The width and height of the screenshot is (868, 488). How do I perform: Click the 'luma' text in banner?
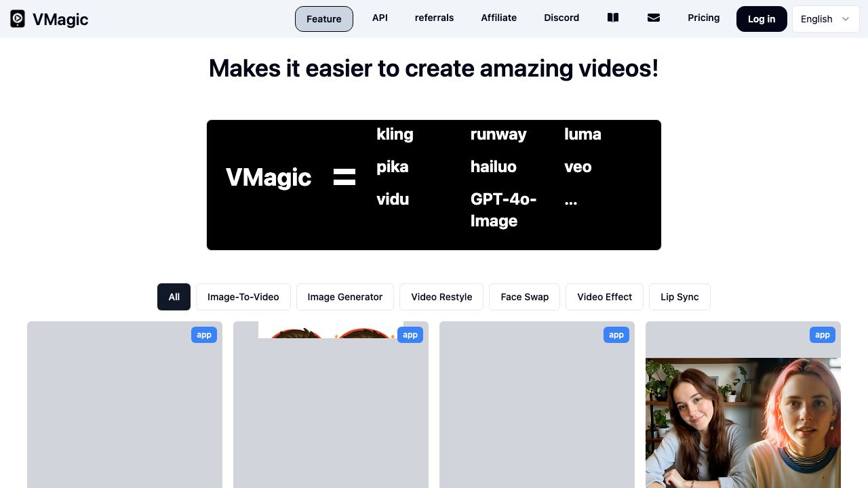point(583,134)
